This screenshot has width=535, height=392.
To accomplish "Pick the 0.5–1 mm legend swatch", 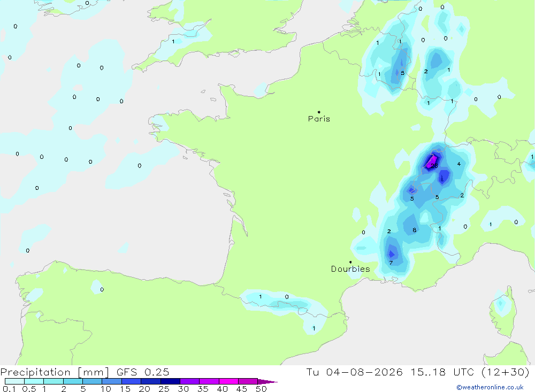I will [34, 381].
